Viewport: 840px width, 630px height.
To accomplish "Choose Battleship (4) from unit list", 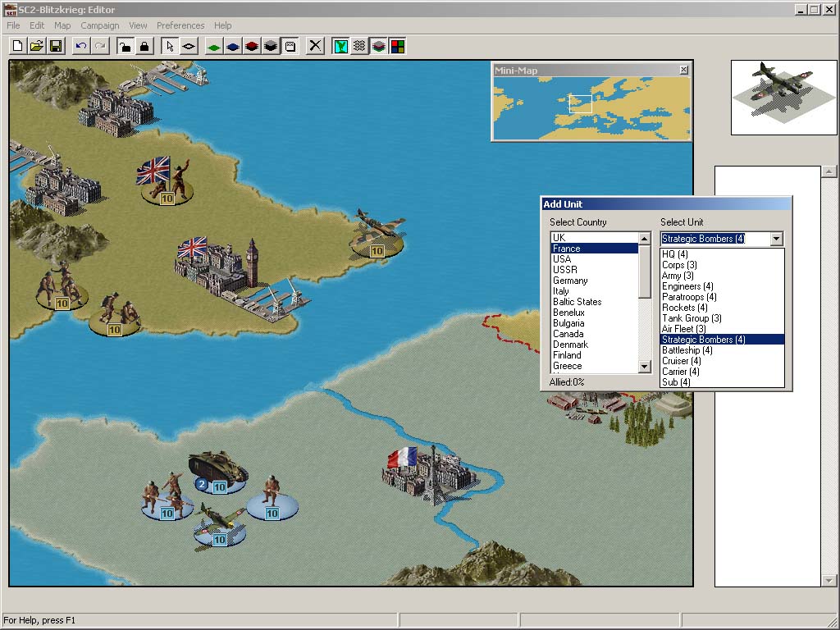I will 687,350.
